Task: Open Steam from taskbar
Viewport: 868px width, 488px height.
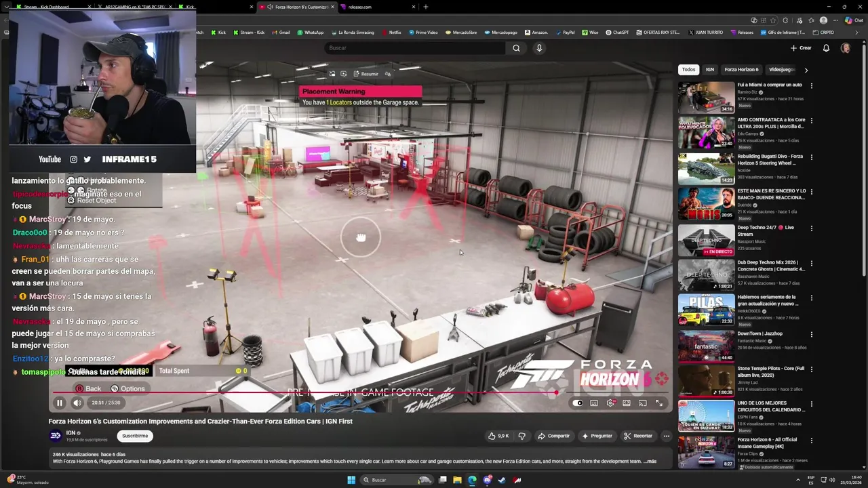Action: coord(502,480)
